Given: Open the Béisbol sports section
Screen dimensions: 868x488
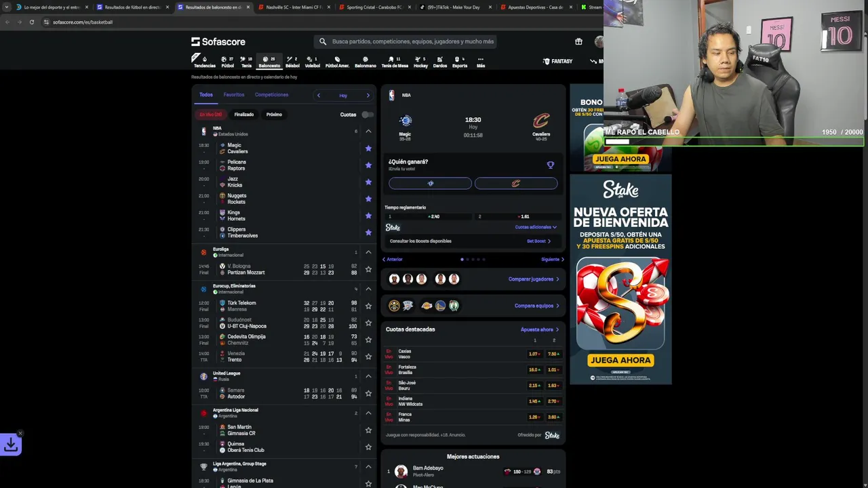Looking at the screenshot, I should click(x=292, y=62).
